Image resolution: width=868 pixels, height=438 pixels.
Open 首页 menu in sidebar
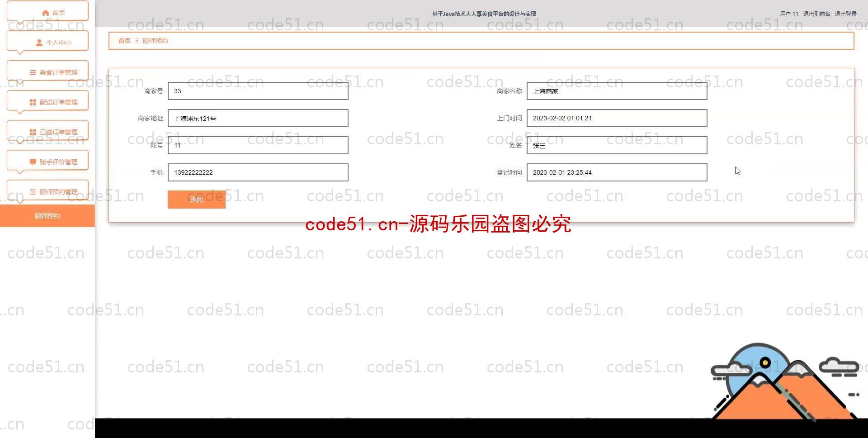click(x=47, y=11)
